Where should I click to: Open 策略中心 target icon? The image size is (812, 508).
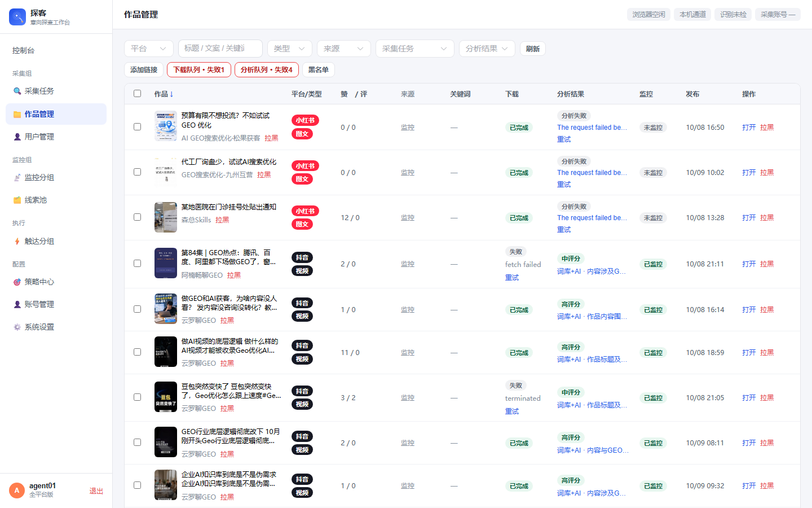point(17,282)
